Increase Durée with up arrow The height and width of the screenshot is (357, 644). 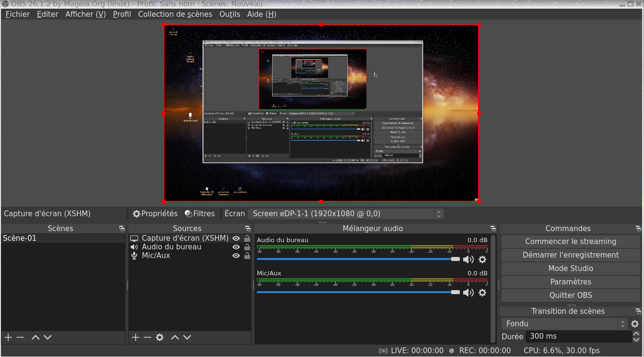coord(636,333)
